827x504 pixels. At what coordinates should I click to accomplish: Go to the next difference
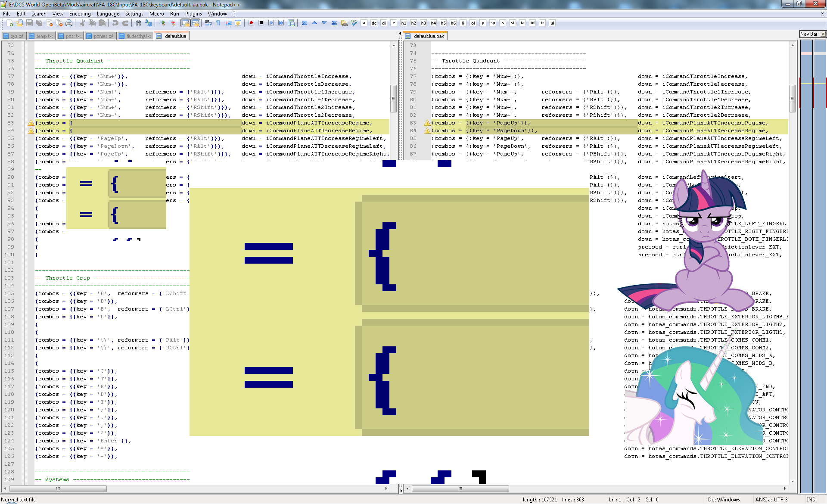click(x=324, y=23)
